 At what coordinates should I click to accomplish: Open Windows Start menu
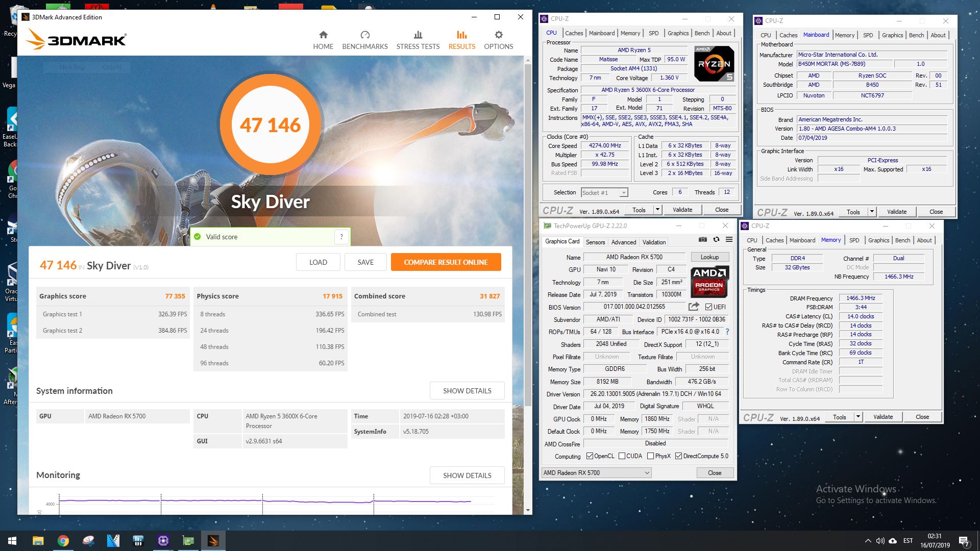pyautogui.click(x=12, y=541)
